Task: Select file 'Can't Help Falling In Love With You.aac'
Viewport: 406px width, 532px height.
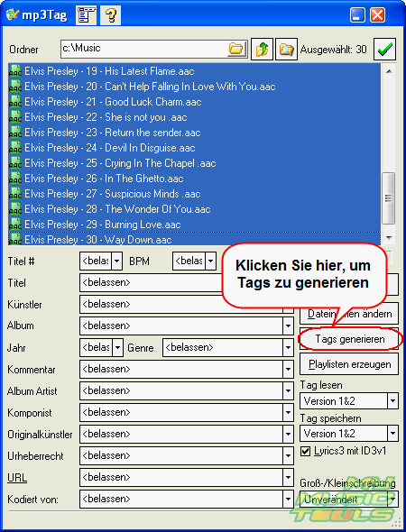Action: click(x=194, y=87)
